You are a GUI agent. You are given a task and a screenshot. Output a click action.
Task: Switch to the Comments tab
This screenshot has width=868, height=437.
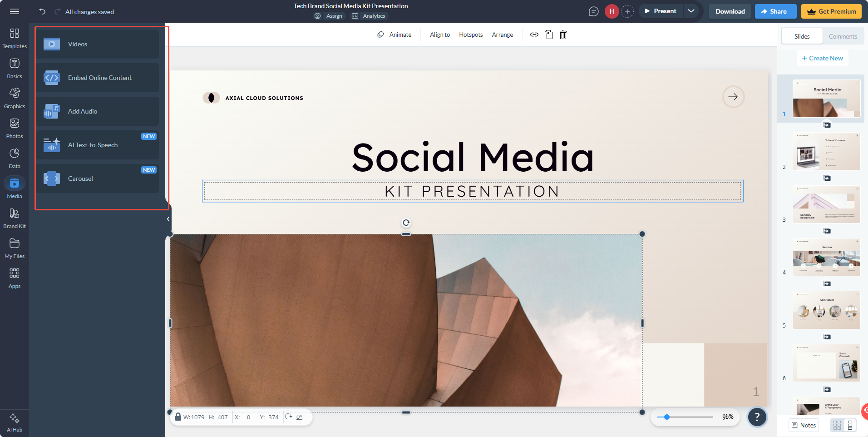[x=842, y=36]
